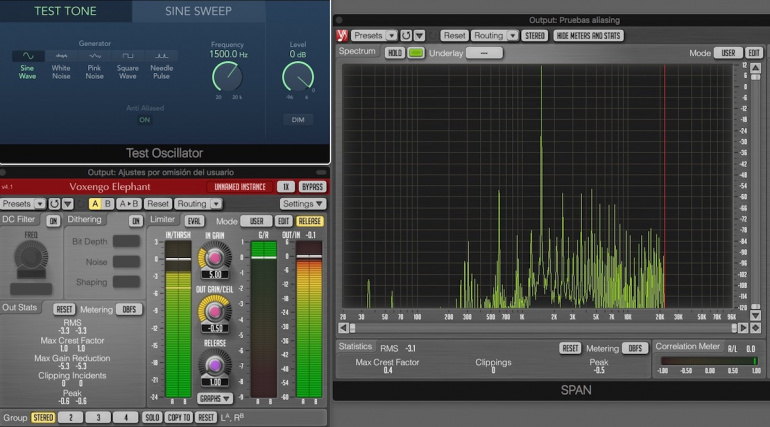Switch to the Sine Sweep tab

[197, 12]
